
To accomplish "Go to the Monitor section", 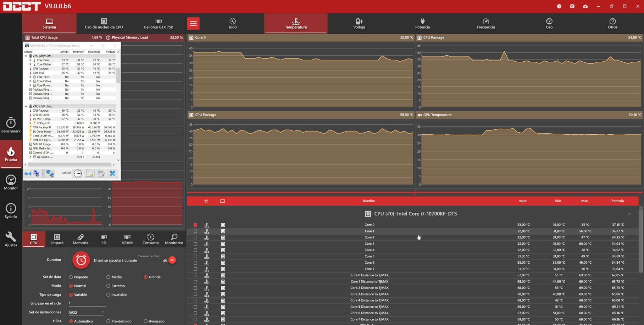I will click(x=11, y=182).
